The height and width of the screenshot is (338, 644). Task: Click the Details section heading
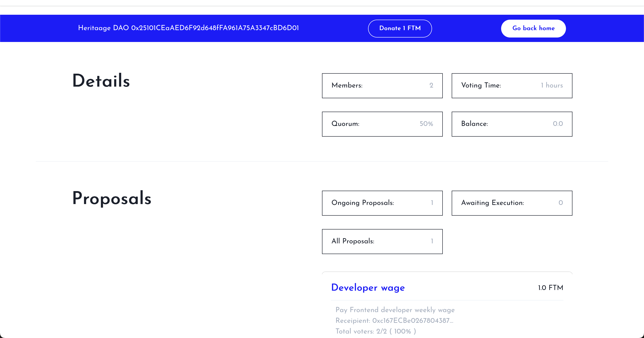[101, 81]
